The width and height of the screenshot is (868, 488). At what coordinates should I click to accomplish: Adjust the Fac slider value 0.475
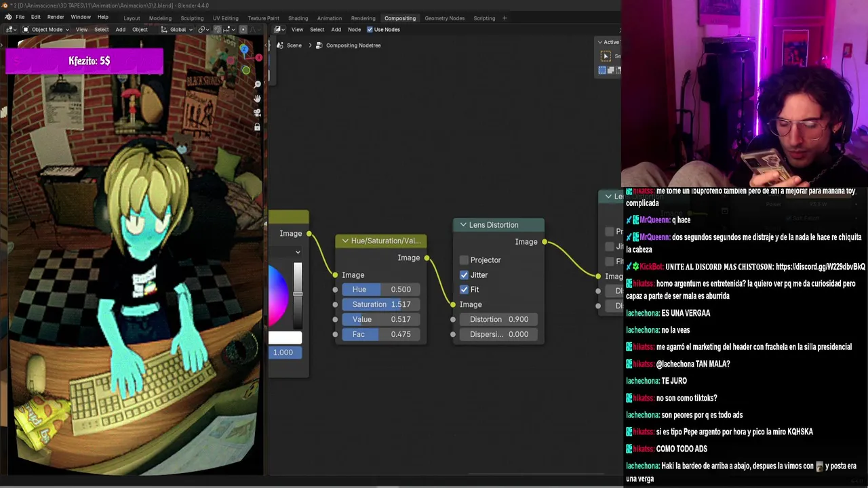click(381, 335)
